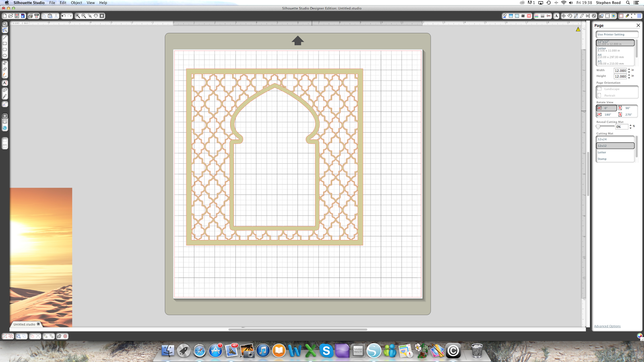
Task: Zoom in on the canvas
Action: 78,16
